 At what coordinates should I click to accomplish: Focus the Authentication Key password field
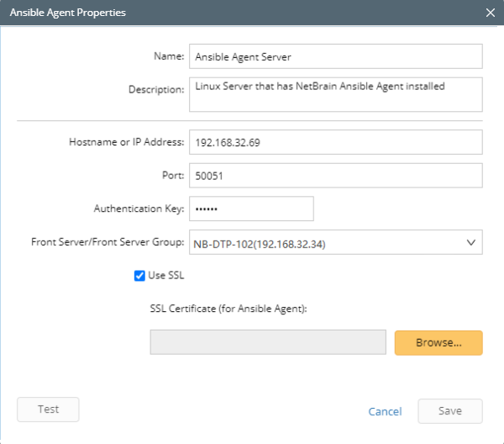pos(251,209)
